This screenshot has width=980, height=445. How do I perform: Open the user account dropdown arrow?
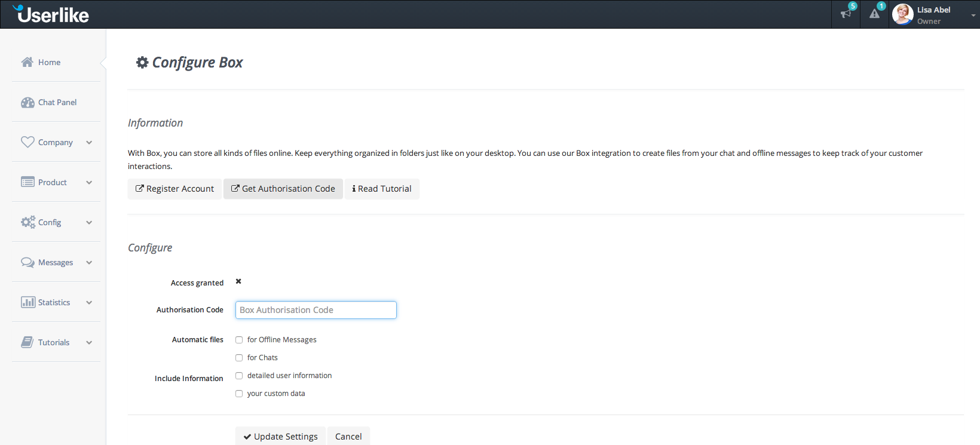point(973,16)
